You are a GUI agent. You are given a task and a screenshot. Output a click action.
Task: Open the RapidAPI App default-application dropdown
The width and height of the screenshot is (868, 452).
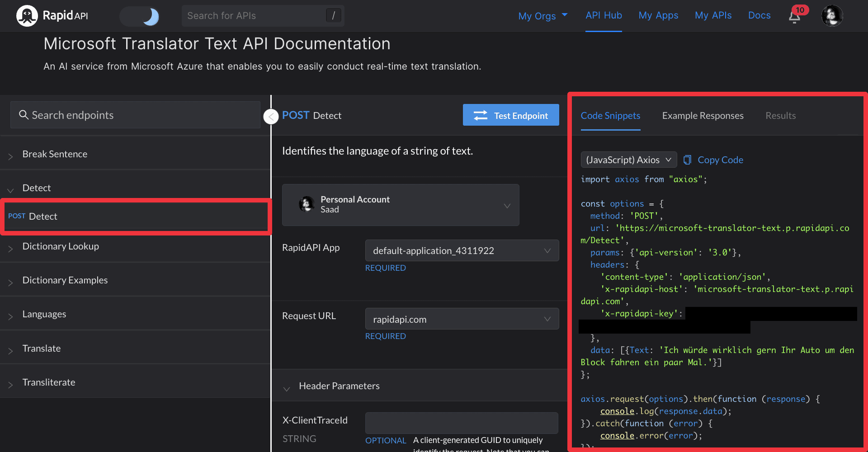(x=462, y=250)
